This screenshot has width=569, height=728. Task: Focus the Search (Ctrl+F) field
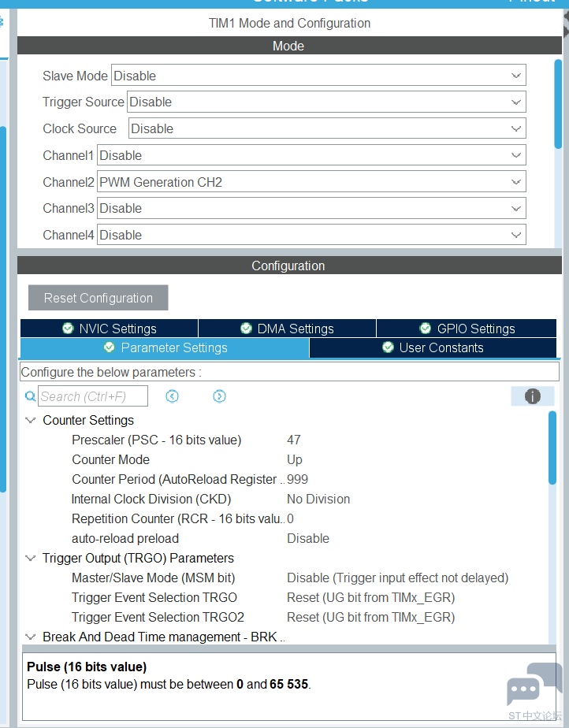point(93,396)
